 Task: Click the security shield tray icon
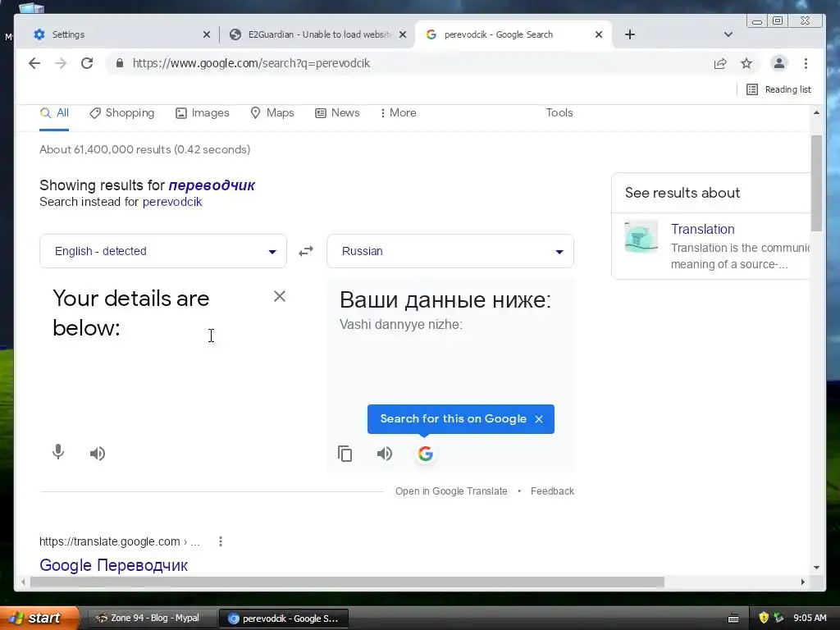point(764,618)
